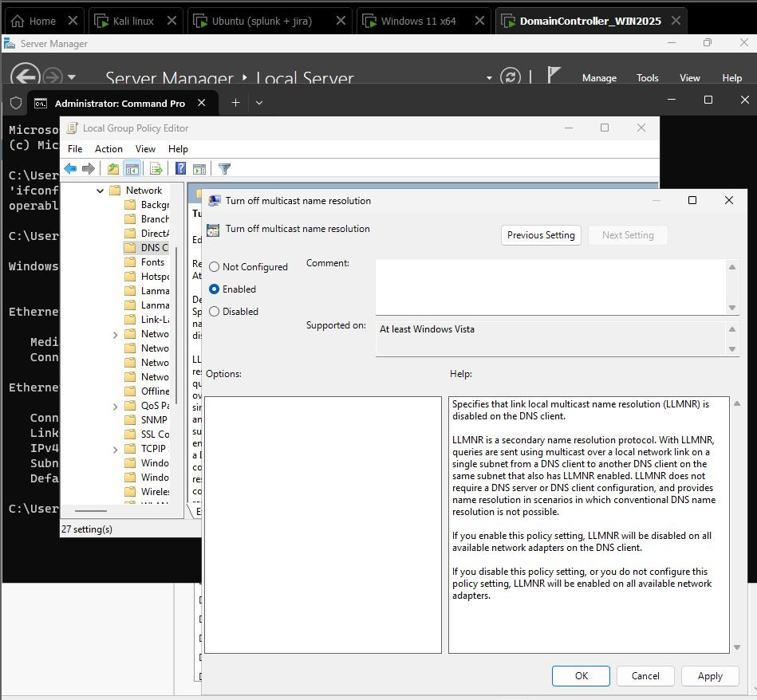The image size is (757, 700).
Task: Click the Apply button
Action: [710, 676]
